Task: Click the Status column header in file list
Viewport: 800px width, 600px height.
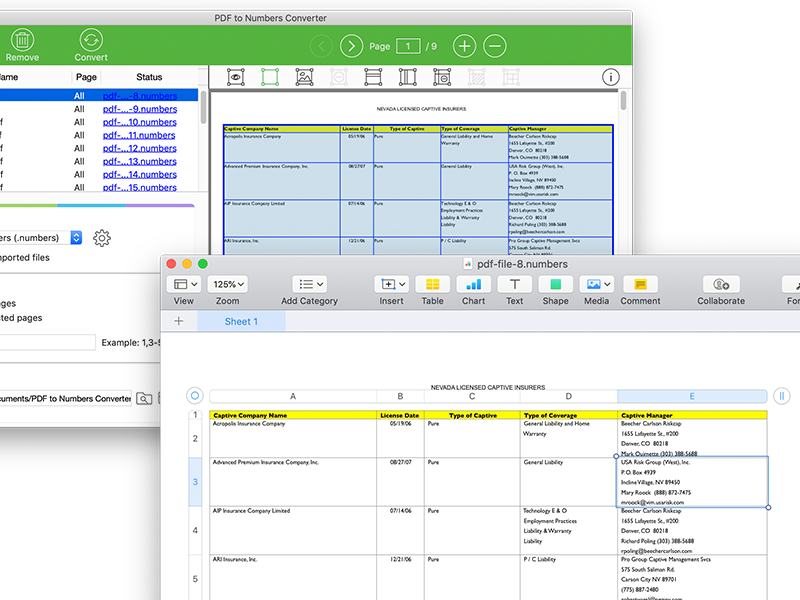Action: pyautogui.click(x=149, y=77)
